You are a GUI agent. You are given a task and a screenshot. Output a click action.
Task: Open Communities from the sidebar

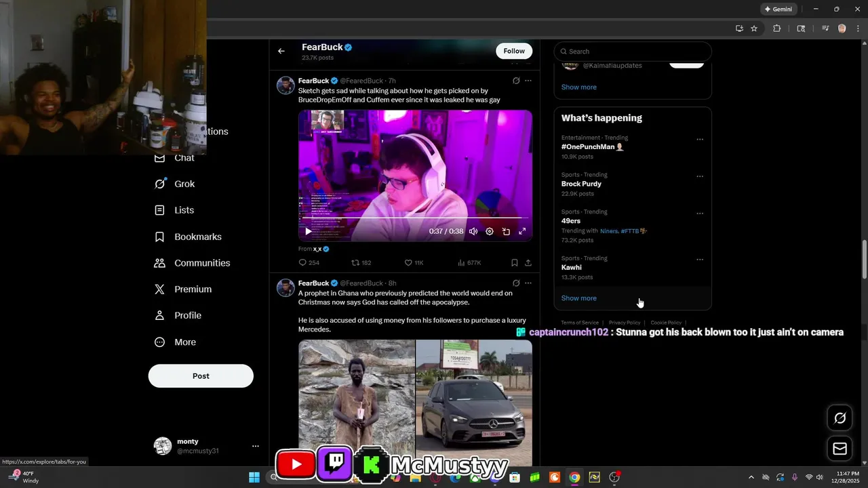[193, 263]
